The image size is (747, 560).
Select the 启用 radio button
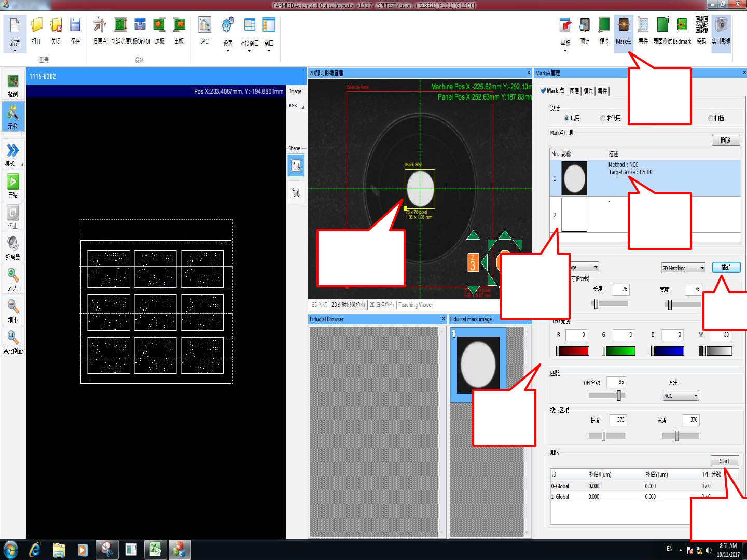tap(566, 118)
